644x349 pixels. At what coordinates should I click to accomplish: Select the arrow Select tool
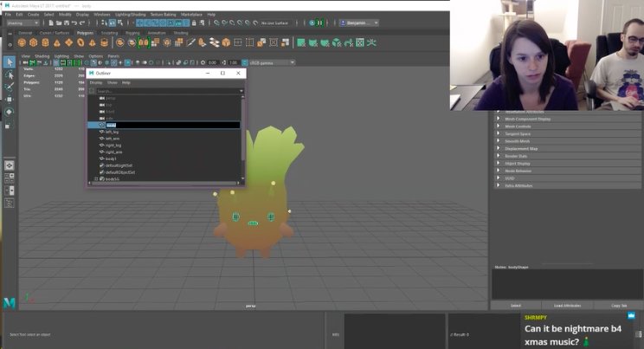10,62
